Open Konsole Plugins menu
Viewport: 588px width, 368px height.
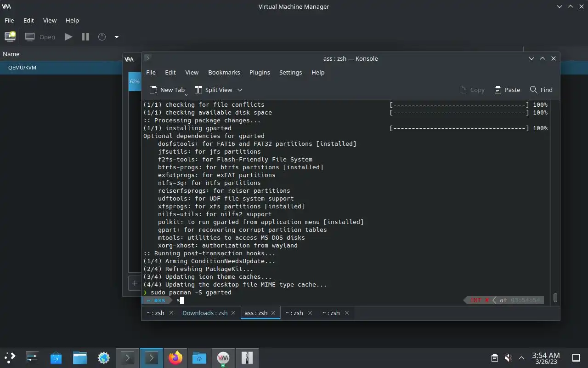pyautogui.click(x=260, y=72)
